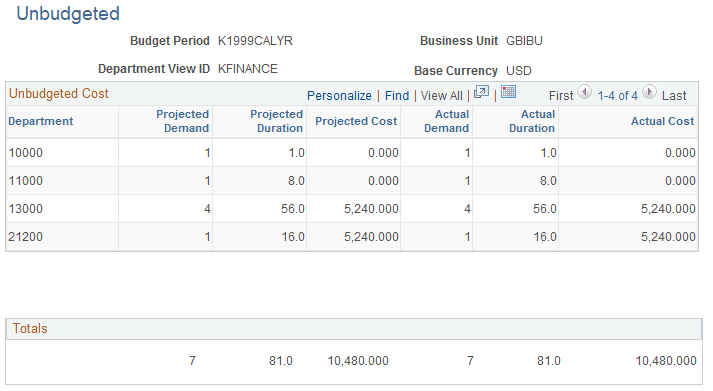713x391 pixels.
Task: Click Projected Duration 56.0 for department 13000
Action: tap(293, 209)
